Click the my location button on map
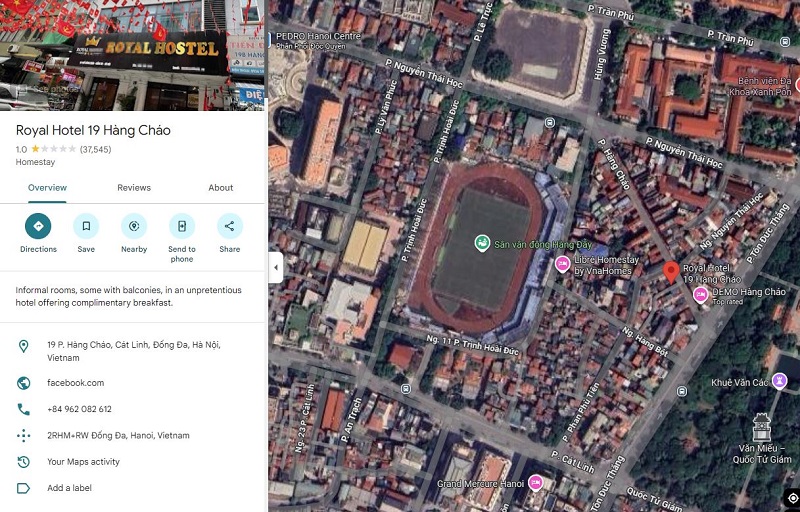The width and height of the screenshot is (800, 512). point(792,497)
